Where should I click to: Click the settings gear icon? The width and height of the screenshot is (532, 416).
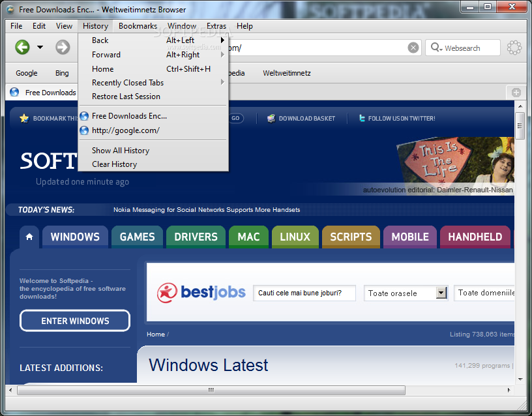click(514, 48)
